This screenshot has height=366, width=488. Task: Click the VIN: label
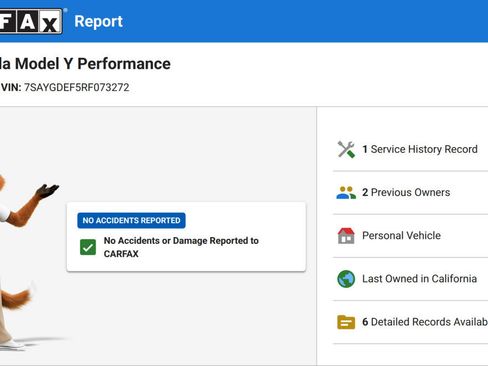11,87
